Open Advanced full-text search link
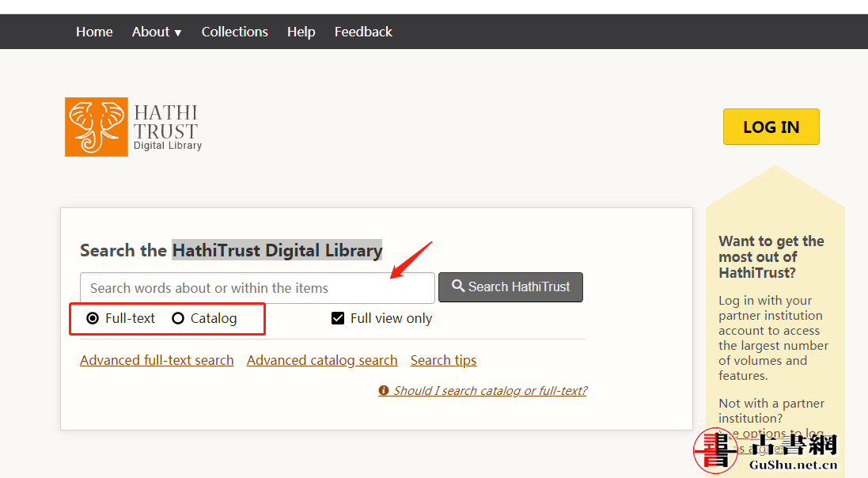This screenshot has width=868, height=478. 157,360
